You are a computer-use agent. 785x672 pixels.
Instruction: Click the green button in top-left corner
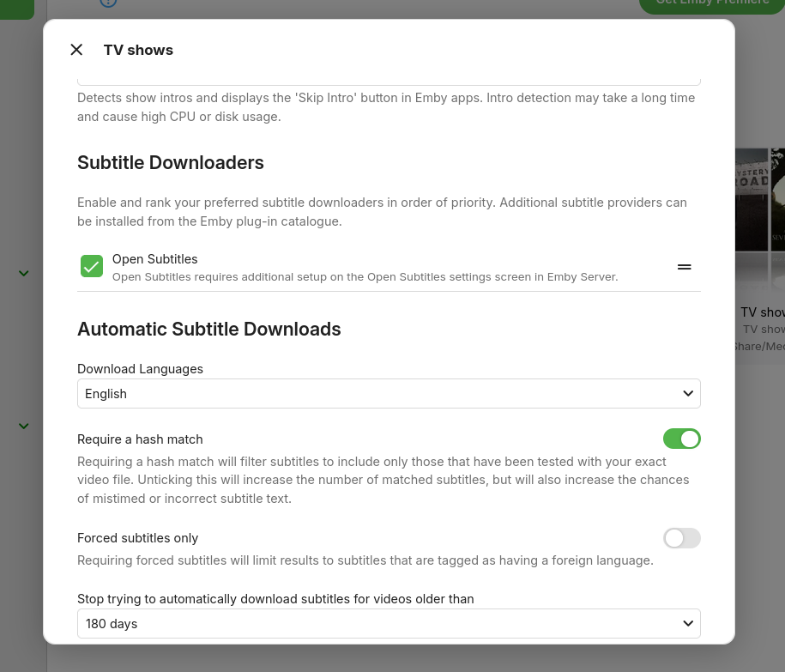pos(16,7)
